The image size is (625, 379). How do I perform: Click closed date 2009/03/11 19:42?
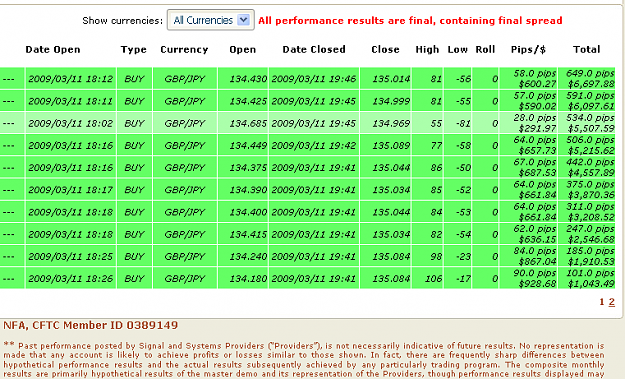[314, 145]
